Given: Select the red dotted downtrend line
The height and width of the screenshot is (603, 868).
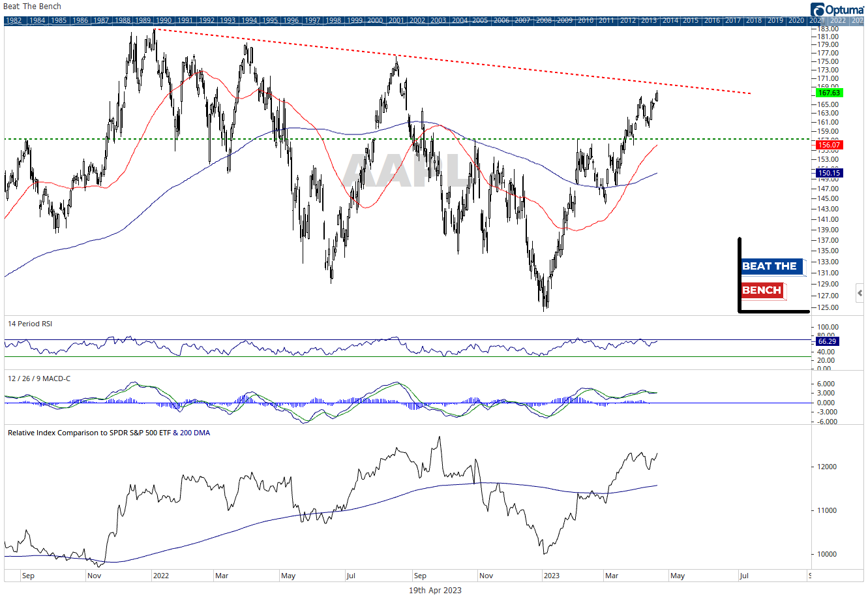Looking at the screenshot, I should [453, 61].
